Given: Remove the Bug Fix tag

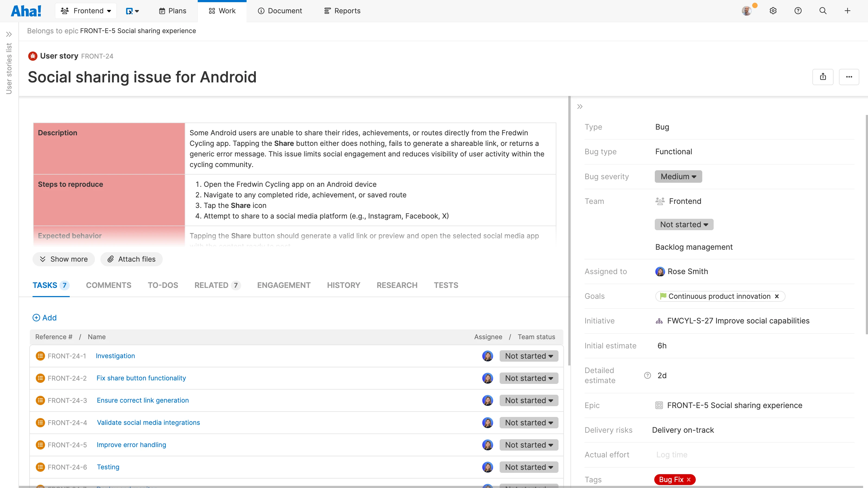Looking at the screenshot, I should [689, 480].
